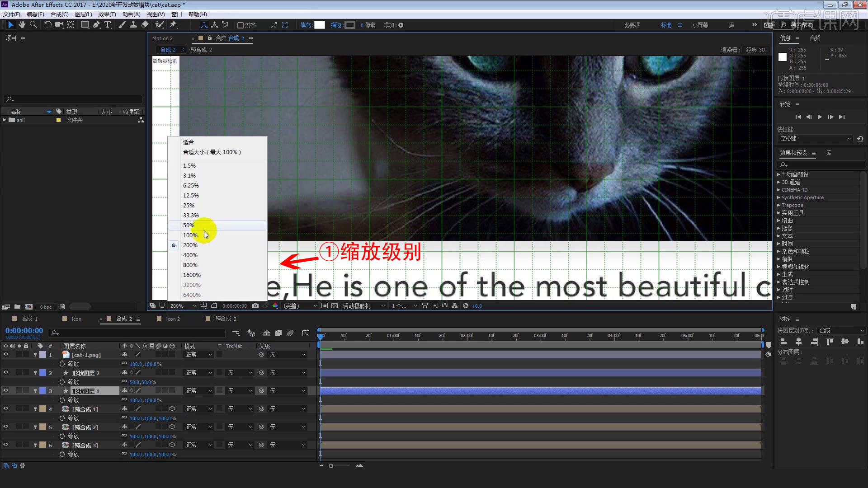868x488 pixels.
Task: Collapse the cat-1.png layer properties
Action: click(35, 355)
